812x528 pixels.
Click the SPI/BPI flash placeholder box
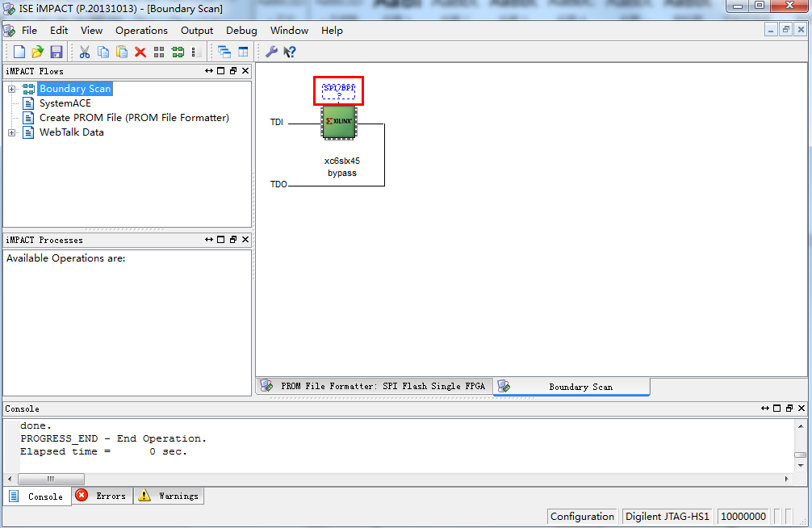(339, 91)
